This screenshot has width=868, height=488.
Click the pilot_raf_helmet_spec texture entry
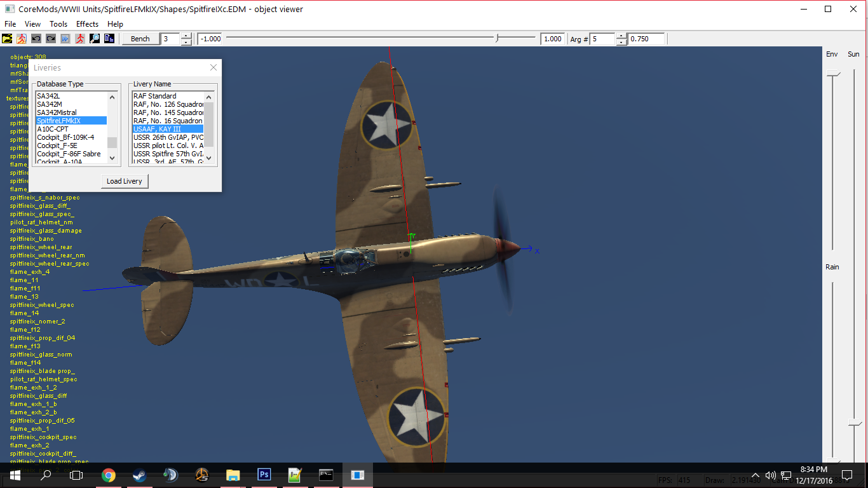44,379
